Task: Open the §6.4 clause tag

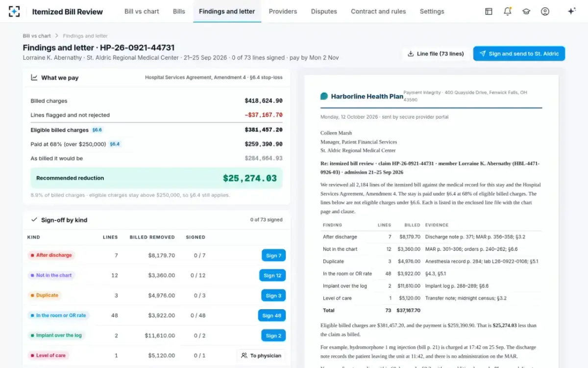Action: (x=115, y=144)
